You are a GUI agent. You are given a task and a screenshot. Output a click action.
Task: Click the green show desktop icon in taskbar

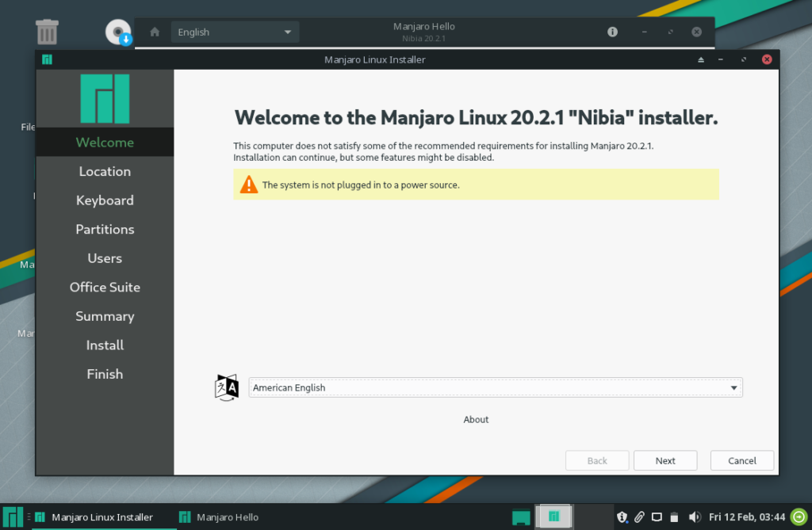[x=521, y=517]
